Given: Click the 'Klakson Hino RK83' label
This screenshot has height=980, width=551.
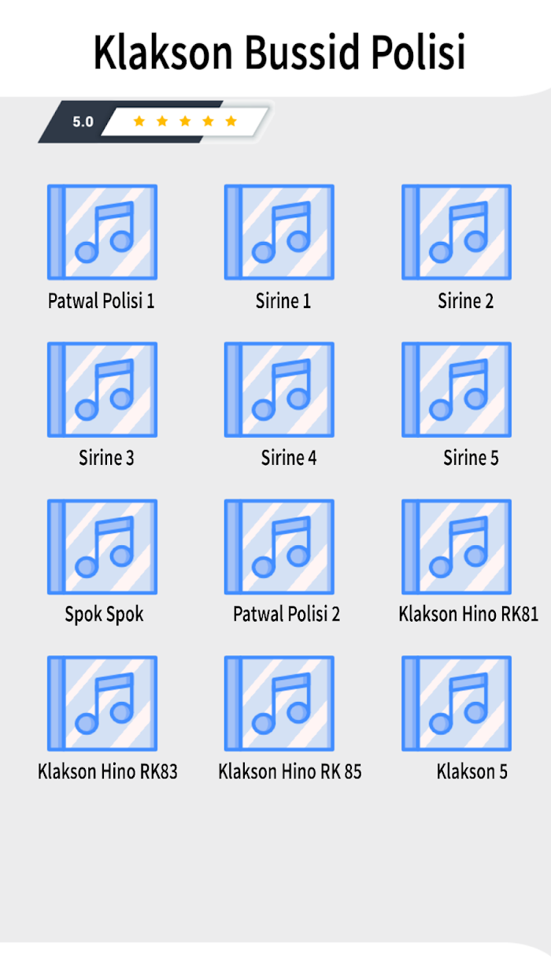Looking at the screenshot, I should click(x=108, y=771).
